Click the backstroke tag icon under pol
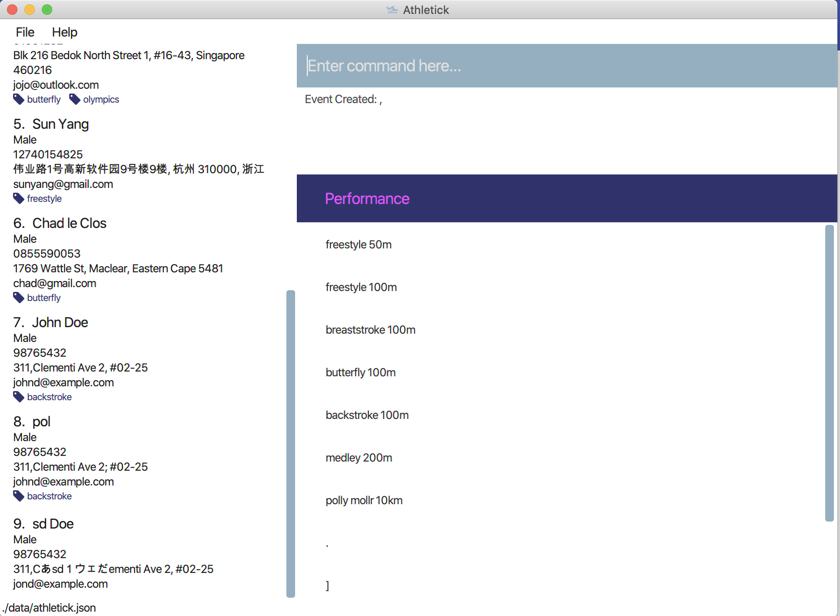 click(18, 496)
